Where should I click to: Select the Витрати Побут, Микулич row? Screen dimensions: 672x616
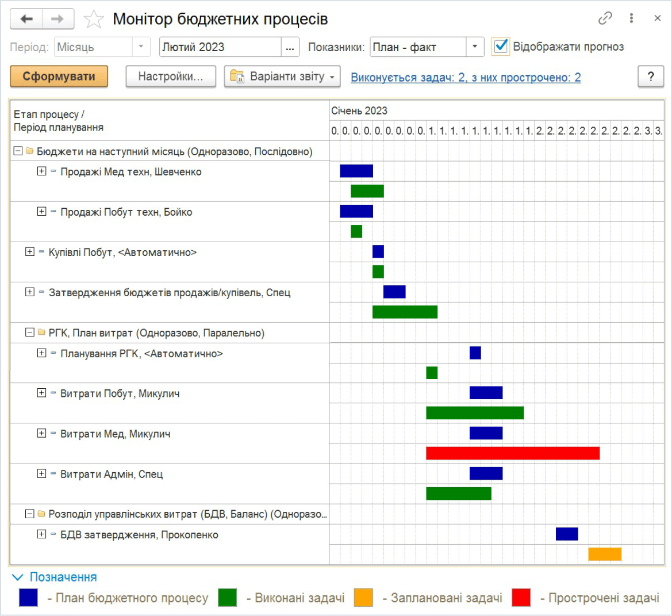tap(120, 394)
